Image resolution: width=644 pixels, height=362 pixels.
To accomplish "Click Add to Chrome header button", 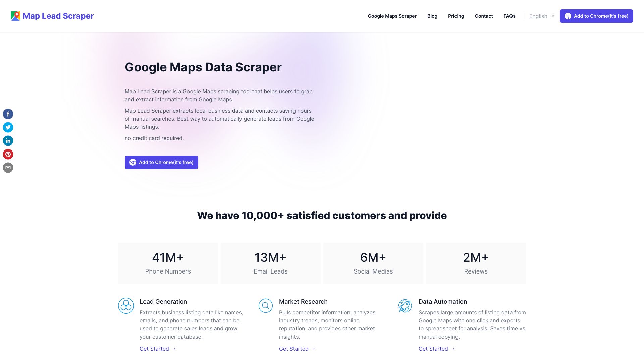I will coord(597,16).
